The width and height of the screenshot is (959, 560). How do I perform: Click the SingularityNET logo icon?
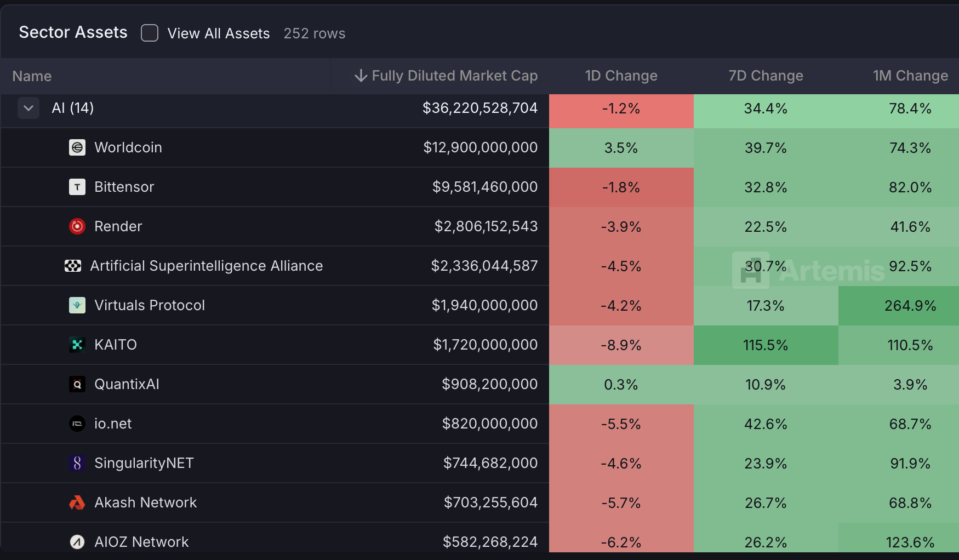(x=77, y=463)
